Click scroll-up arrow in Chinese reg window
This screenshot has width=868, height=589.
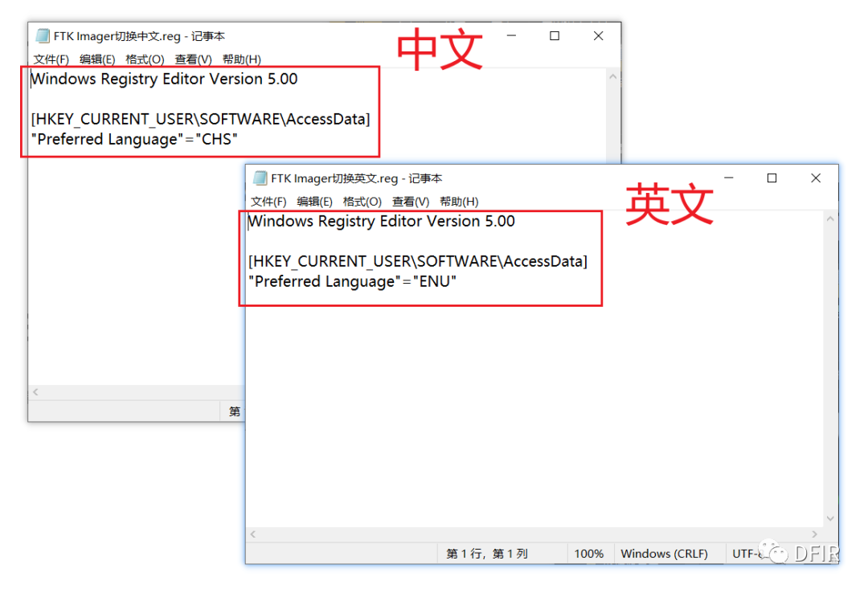click(x=612, y=77)
